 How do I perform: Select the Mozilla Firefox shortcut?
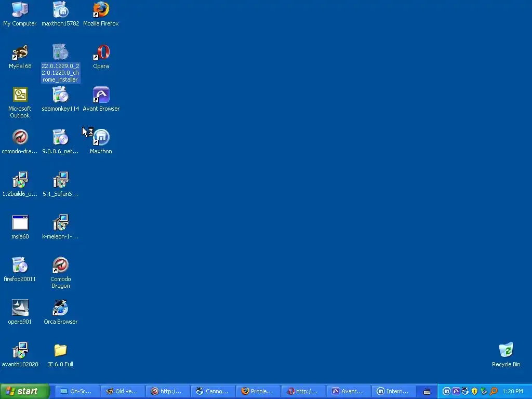click(x=101, y=14)
